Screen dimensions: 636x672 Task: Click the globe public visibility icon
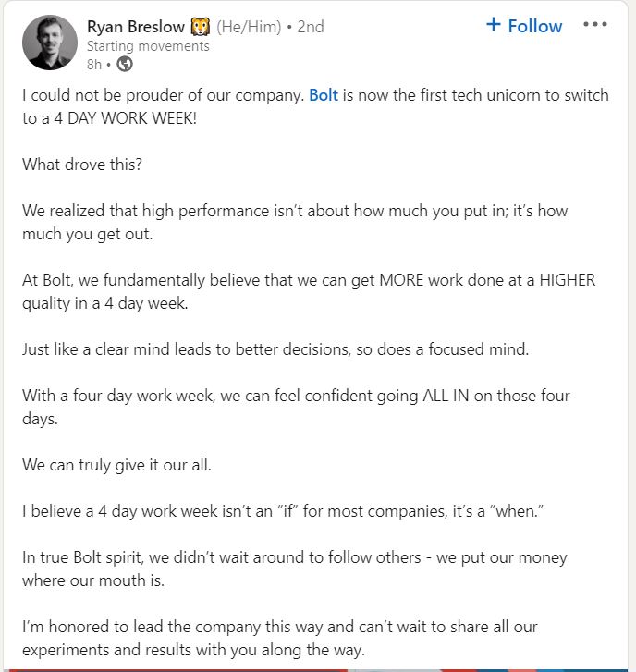[125, 64]
